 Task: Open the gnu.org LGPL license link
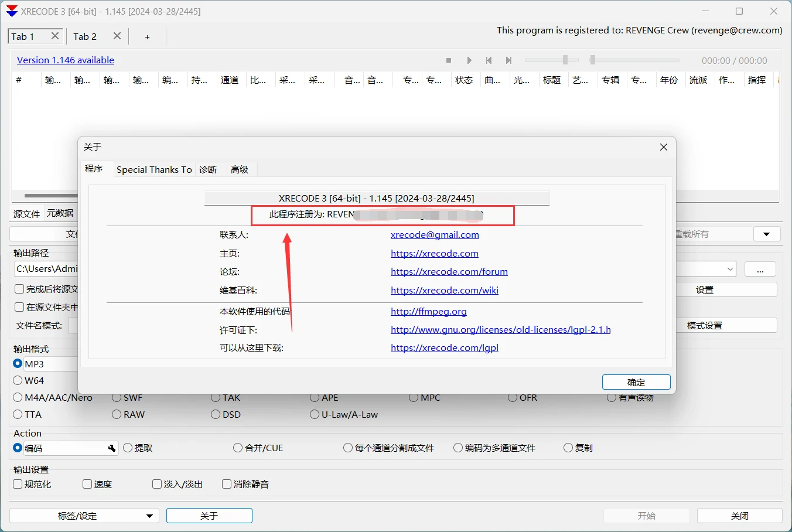pyautogui.click(x=501, y=329)
